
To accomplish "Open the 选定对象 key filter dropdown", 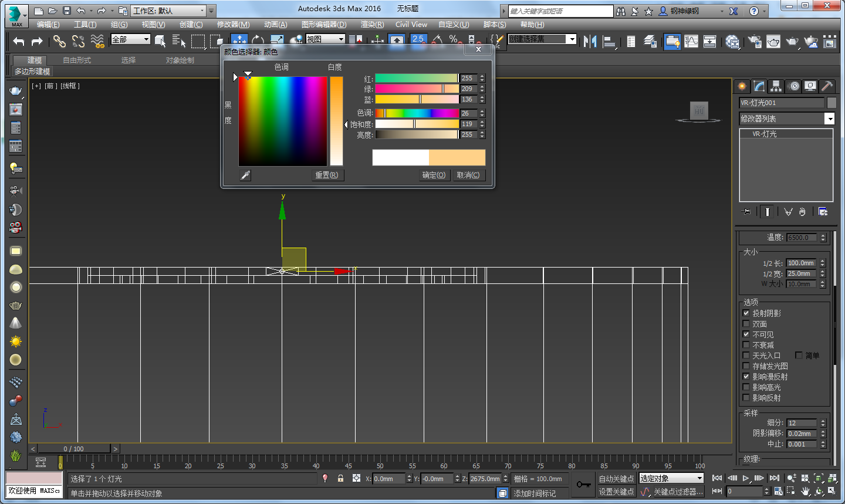I will [671, 478].
